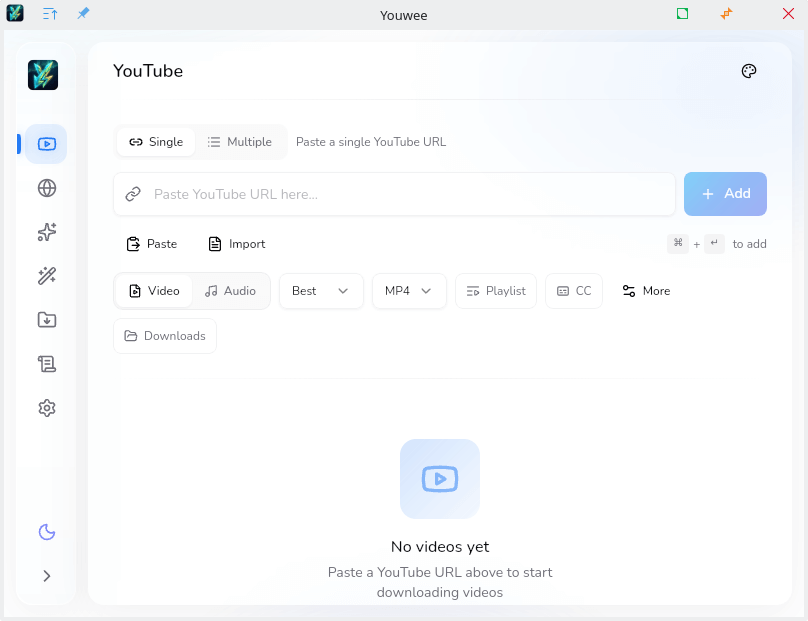
Task: Open the magic wand tools sidebar icon
Action: click(x=46, y=276)
